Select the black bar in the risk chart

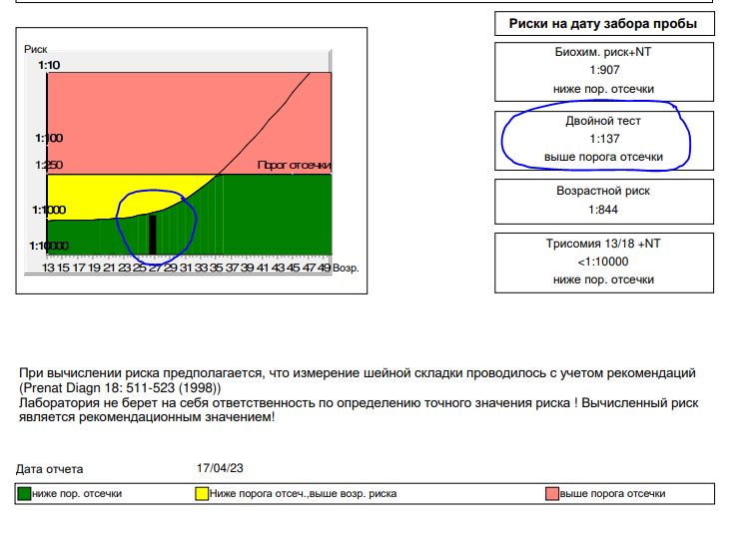(x=153, y=235)
